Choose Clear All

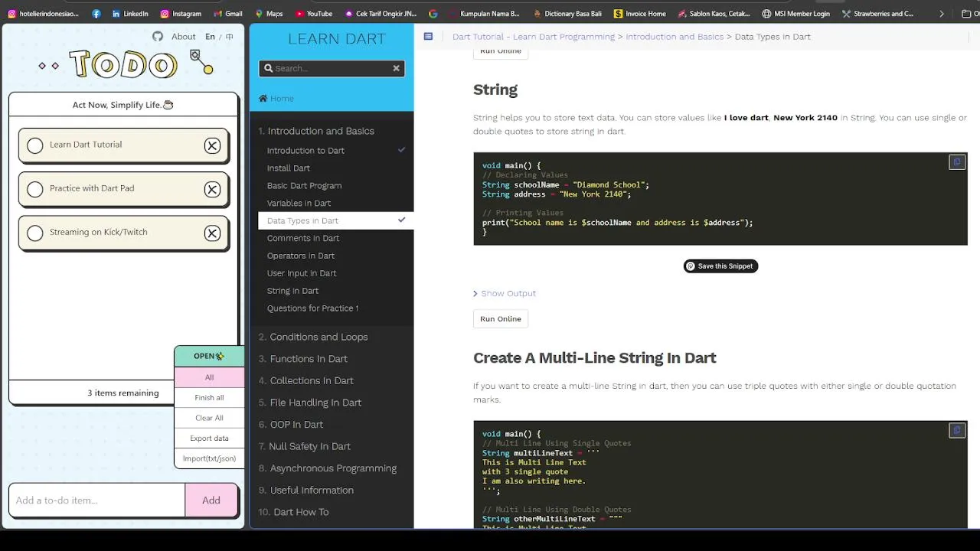[209, 418]
